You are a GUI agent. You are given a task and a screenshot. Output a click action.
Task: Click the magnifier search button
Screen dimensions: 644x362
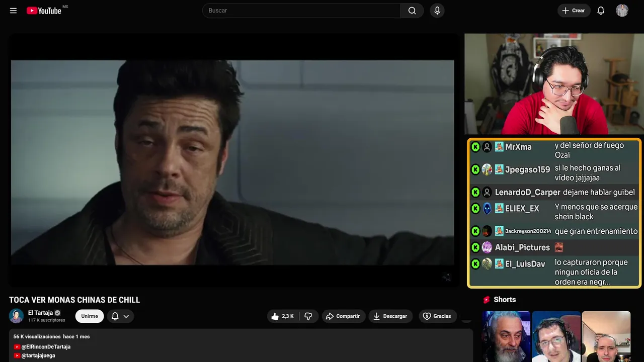[x=412, y=11]
